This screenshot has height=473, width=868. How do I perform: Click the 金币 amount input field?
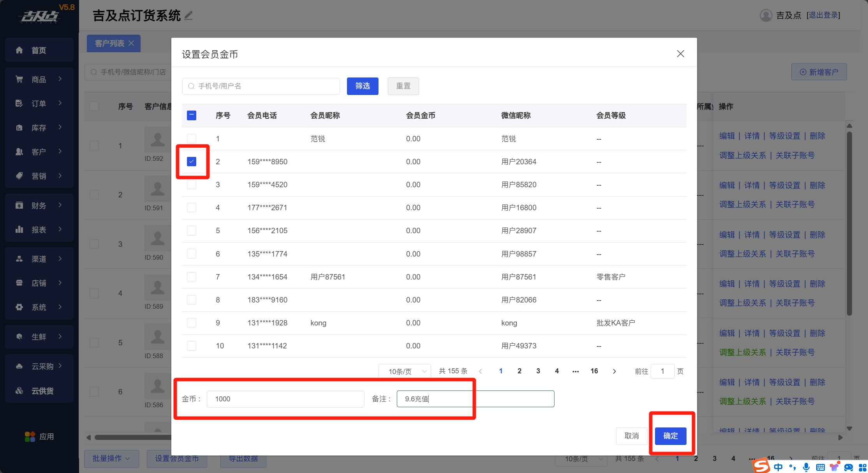(x=285, y=399)
